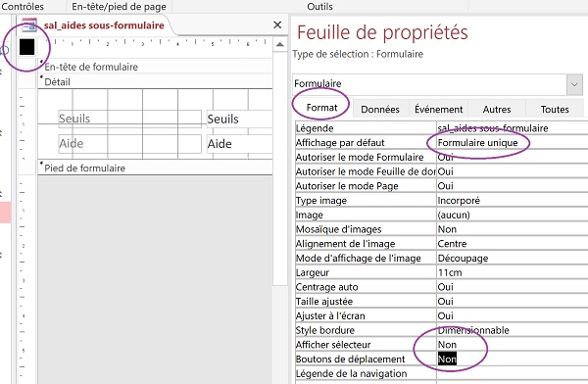This screenshot has width=588, height=384.
Task: Click the vertical scrollbar up arrow
Action: (279, 45)
